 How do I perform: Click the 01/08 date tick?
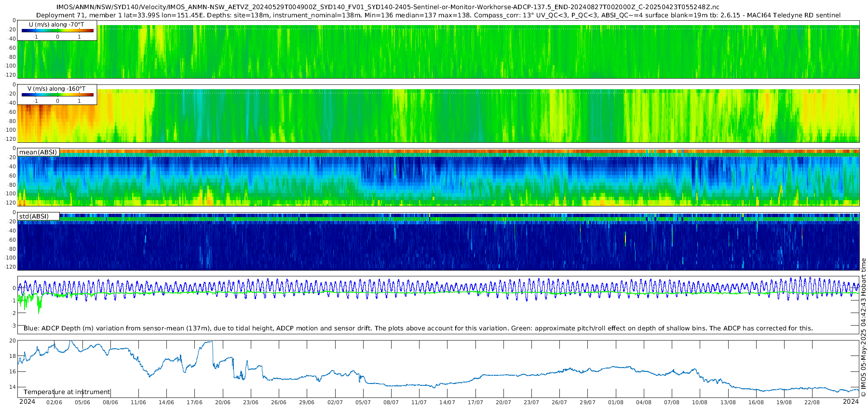tap(616, 402)
